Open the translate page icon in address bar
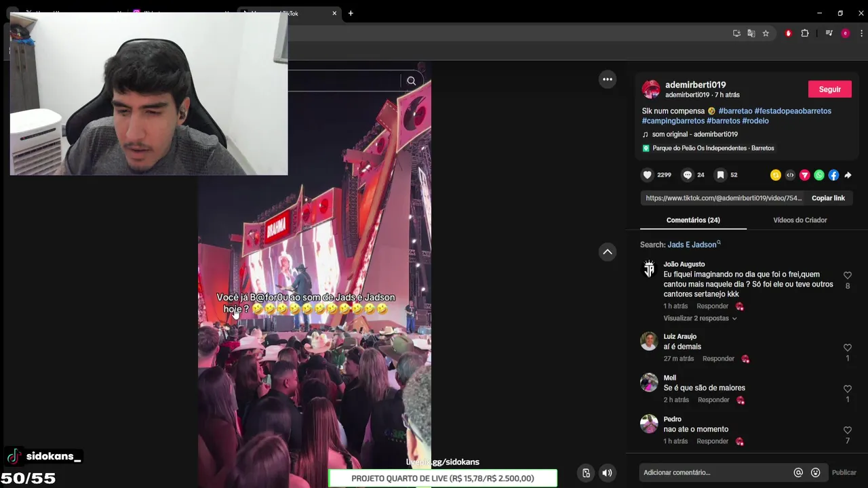This screenshot has height=488, width=868. [x=751, y=33]
